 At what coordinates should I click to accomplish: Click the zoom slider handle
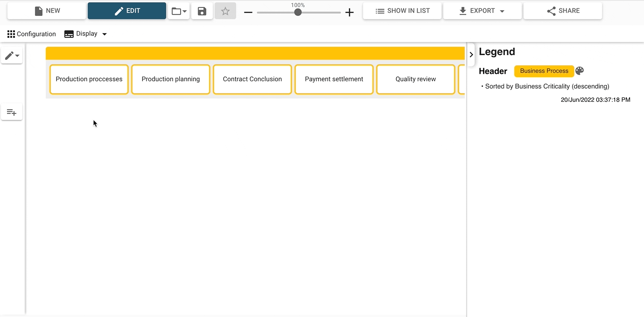point(298,12)
